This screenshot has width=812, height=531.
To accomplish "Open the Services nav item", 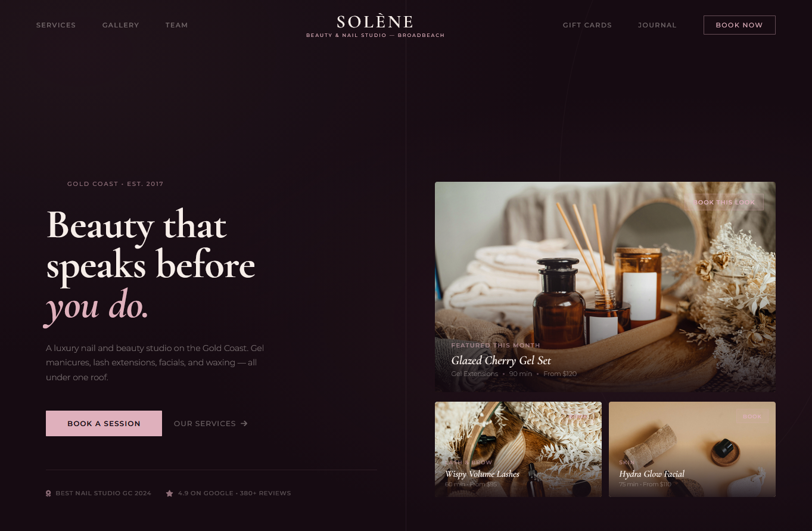I will [x=56, y=25].
